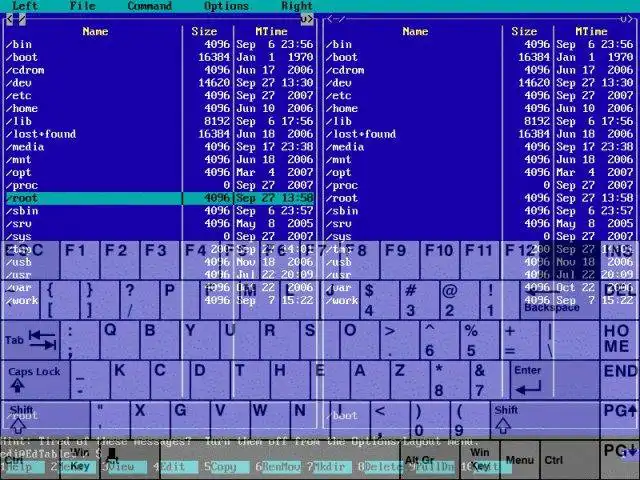Tap the F3 key on the on-screen keyboard
Screen dimensions: 640x480
point(160,260)
